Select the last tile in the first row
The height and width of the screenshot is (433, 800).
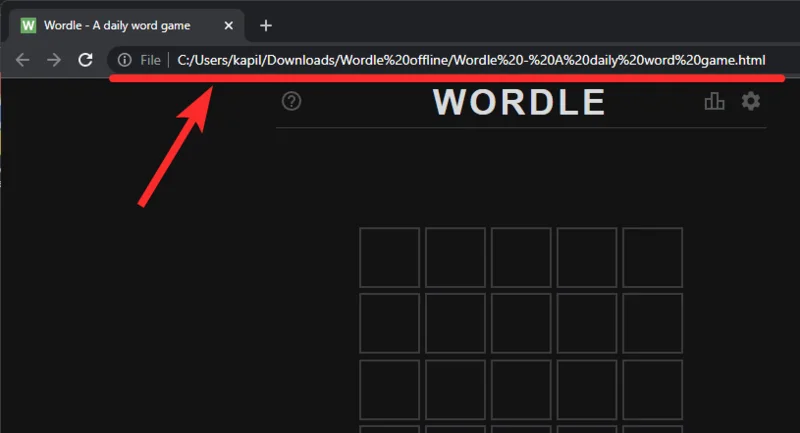[x=653, y=258]
